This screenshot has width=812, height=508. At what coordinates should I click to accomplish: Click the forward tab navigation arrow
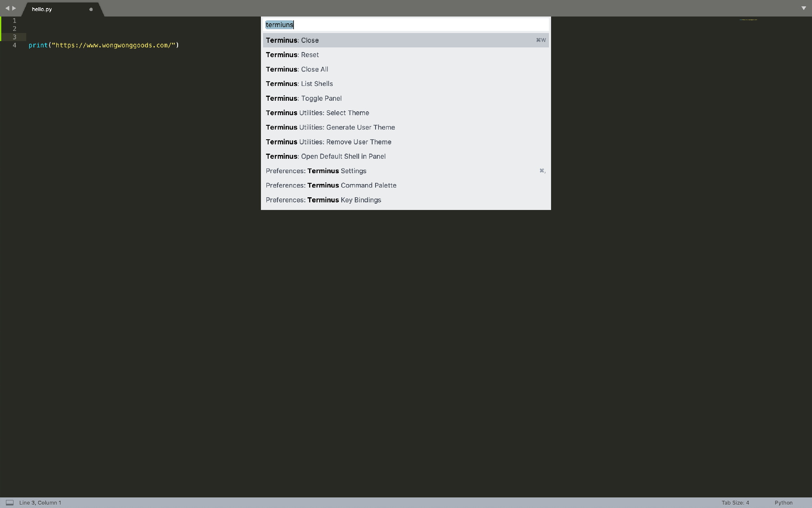(14, 8)
